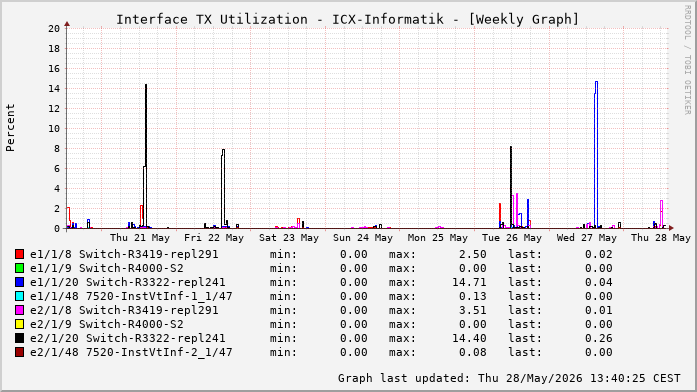Click max value 0.13 for e1/1/48
This screenshot has height=392, width=697.
473,296
